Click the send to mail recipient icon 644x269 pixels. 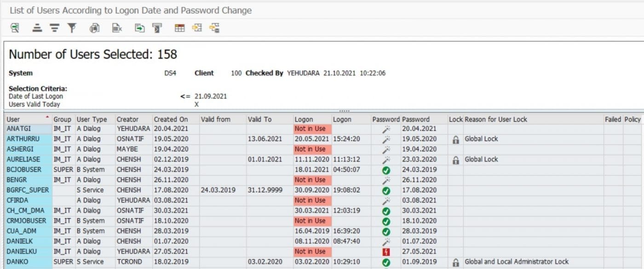pos(157,28)
